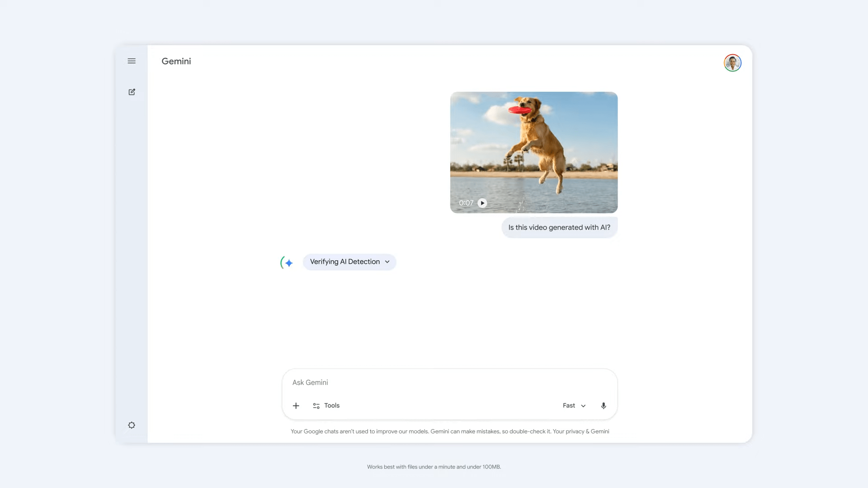Click the message Is this video generated with AI?
868x488 pixels.
point(559,227)
